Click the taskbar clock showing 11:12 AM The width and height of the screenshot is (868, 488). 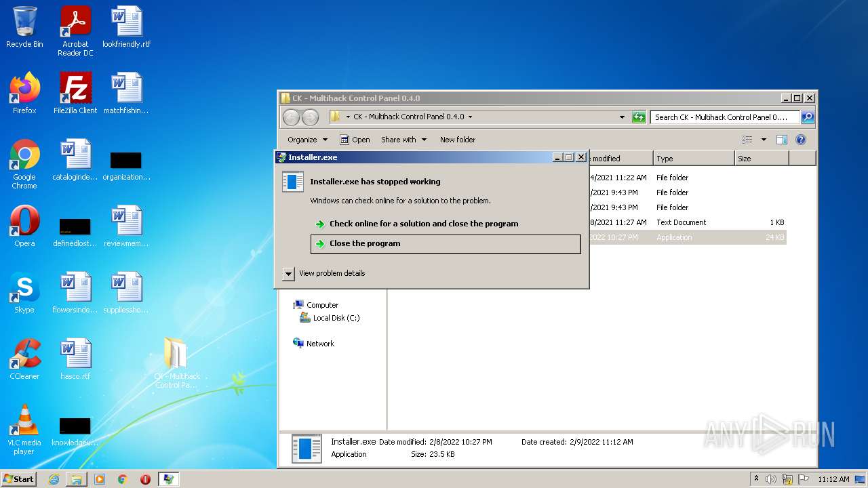(x=833, y=479)
